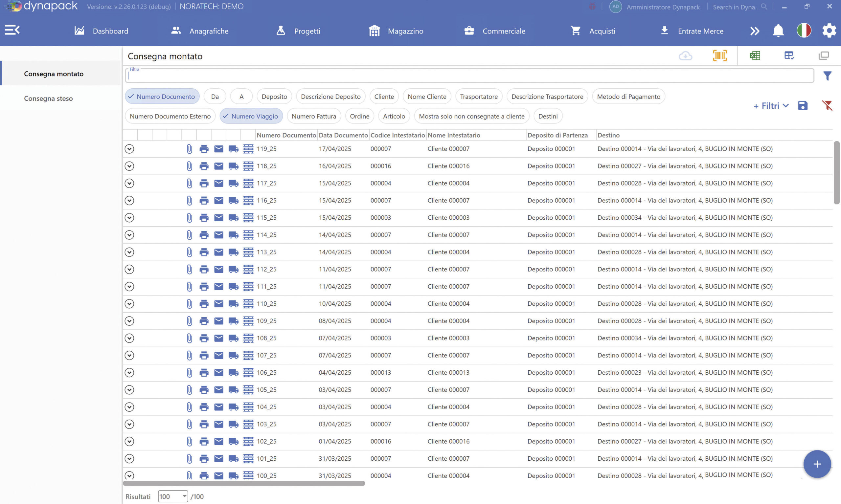The height and width of the screenshot is (504, 841).
Task: Sort by Data Documento column header
Action: tap(343, 135)
